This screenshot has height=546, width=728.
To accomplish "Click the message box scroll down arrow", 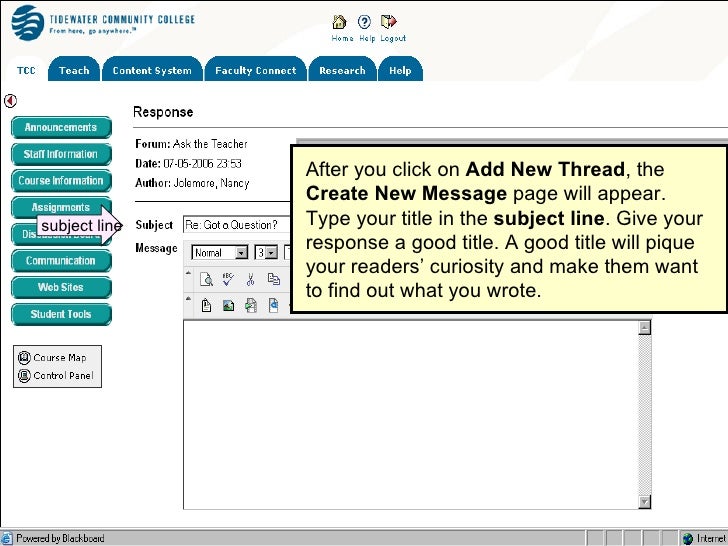I will click(644, 502).
